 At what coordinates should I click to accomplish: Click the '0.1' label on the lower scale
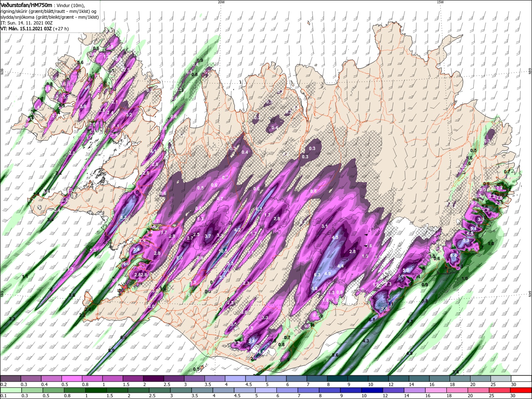3,396
